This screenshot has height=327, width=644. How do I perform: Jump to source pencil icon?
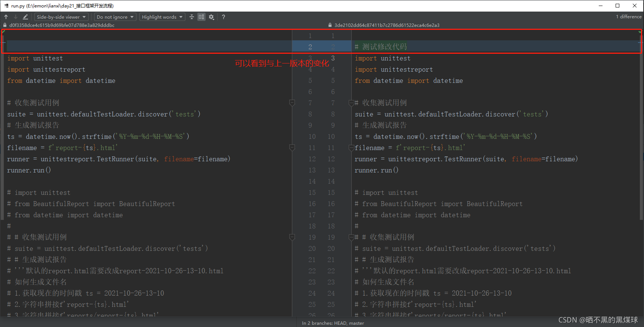(25, 17)
